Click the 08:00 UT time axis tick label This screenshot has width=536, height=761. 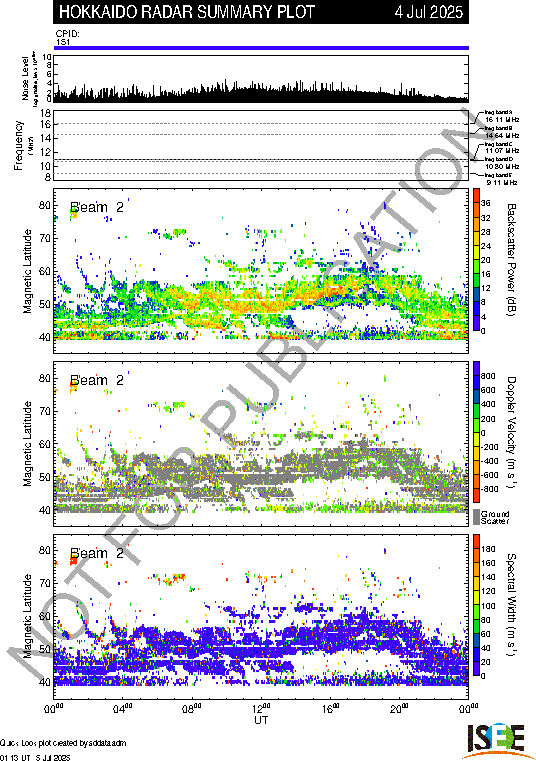[192, 708]
